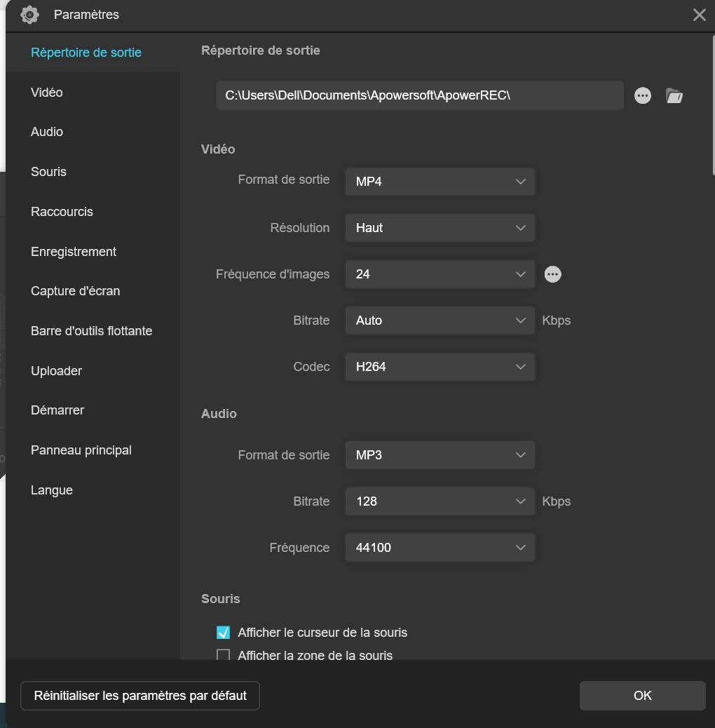Viewport: 715px width, 728px height.
Task: Expand the audio Fréquence 44100 dropdown
Action: (x=440, y=548)
